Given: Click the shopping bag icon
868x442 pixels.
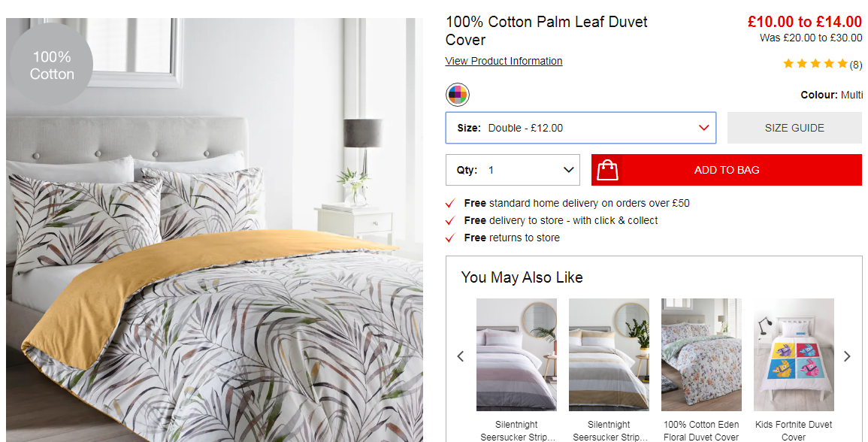Looking at the screenshot, I should [607, 170].
